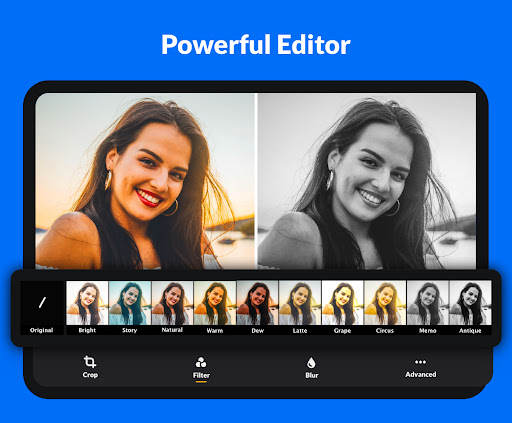Viewport: 512px width, 423px height.
Task: Open the Filter tool icon
Action: coord(201,362)
